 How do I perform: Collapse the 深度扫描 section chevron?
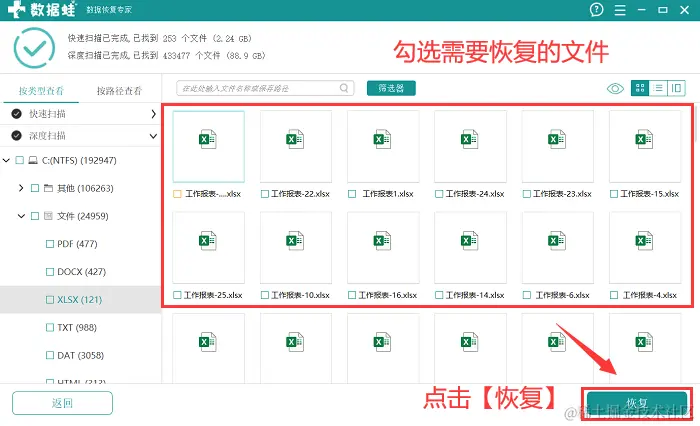[153, 136]
